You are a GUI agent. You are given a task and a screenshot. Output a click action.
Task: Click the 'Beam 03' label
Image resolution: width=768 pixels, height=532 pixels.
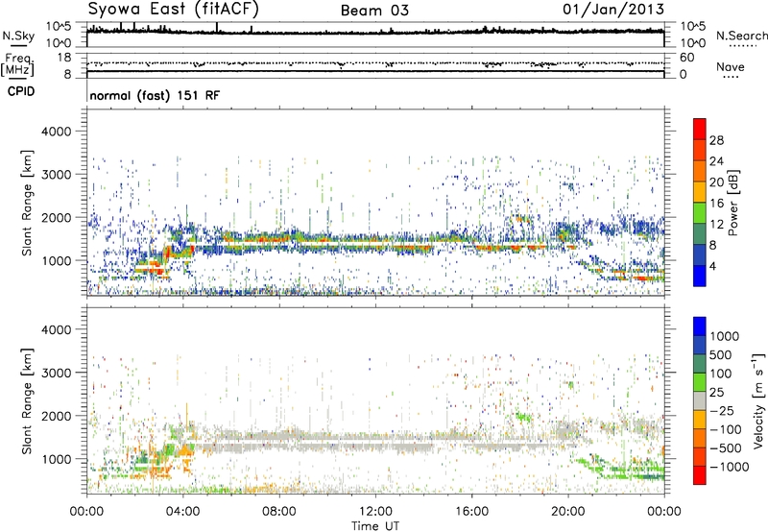(374, 11)
